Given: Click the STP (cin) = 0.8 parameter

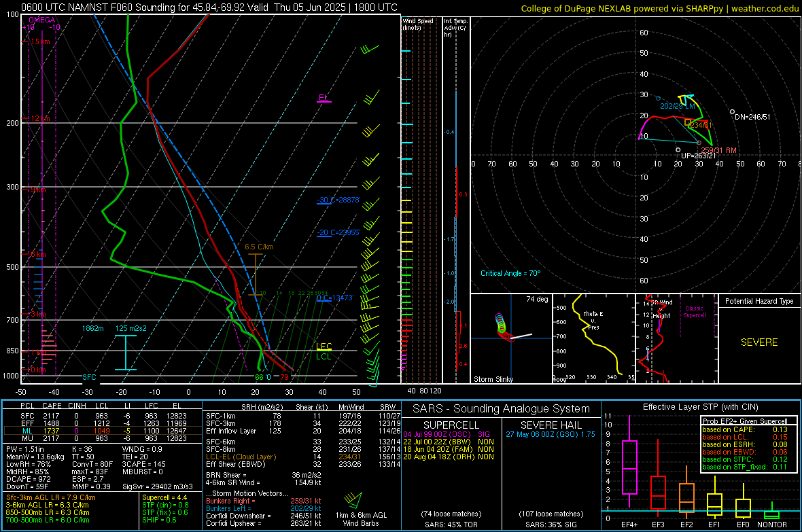Looking at the screenshot, I should pyautogui.click(x=165, y=505).
